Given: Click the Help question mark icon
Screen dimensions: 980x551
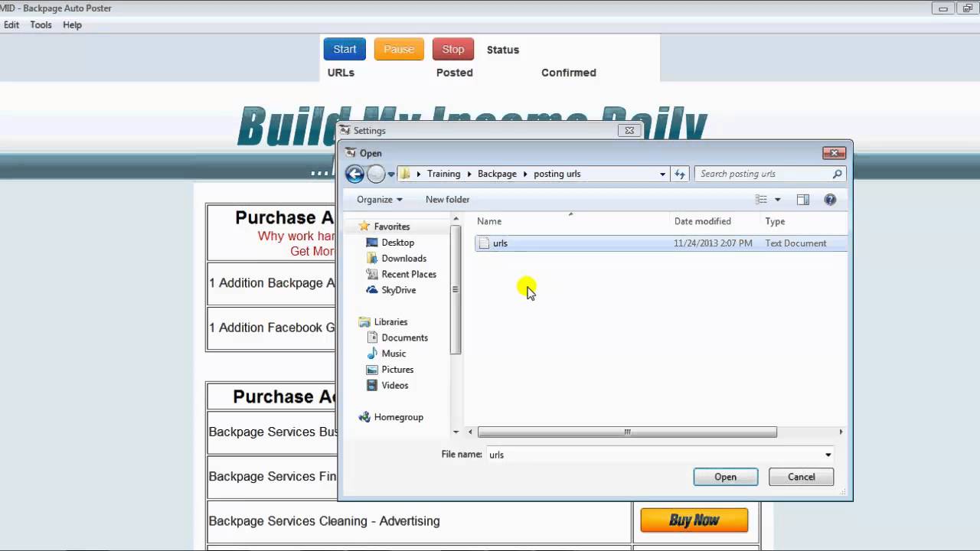Looking at the screenshot, I should 830,199.
